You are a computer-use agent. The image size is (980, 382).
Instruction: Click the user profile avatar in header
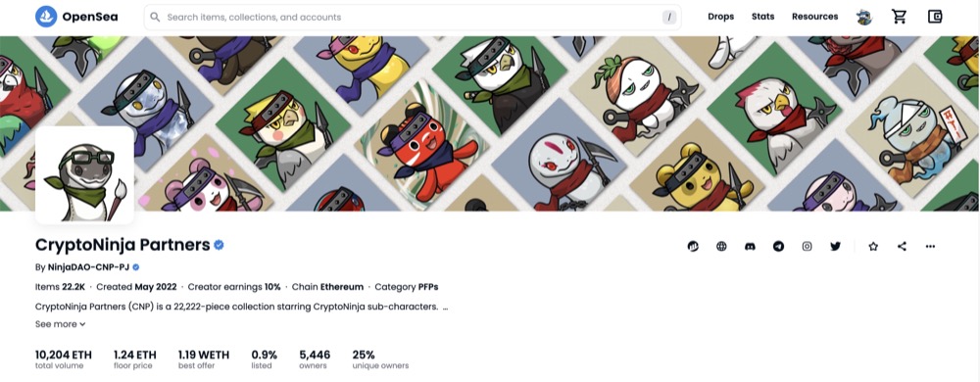pos(864,17)
